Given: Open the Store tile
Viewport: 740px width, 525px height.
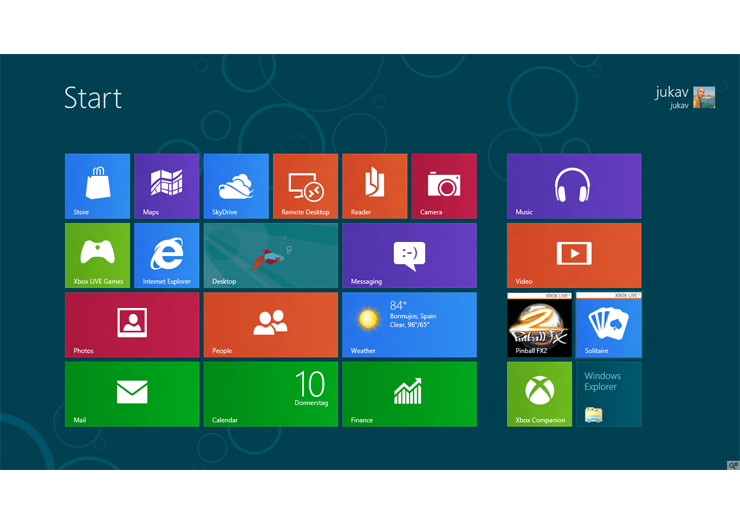Looking at the screenshot, I should (97, 186).
